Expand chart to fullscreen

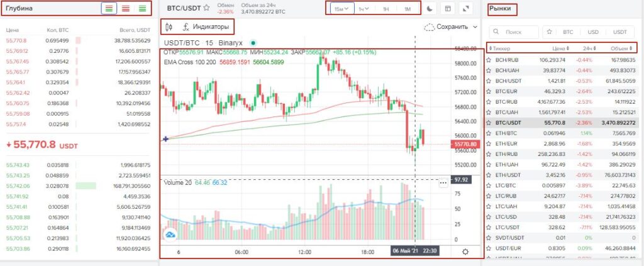pos(466,8)
